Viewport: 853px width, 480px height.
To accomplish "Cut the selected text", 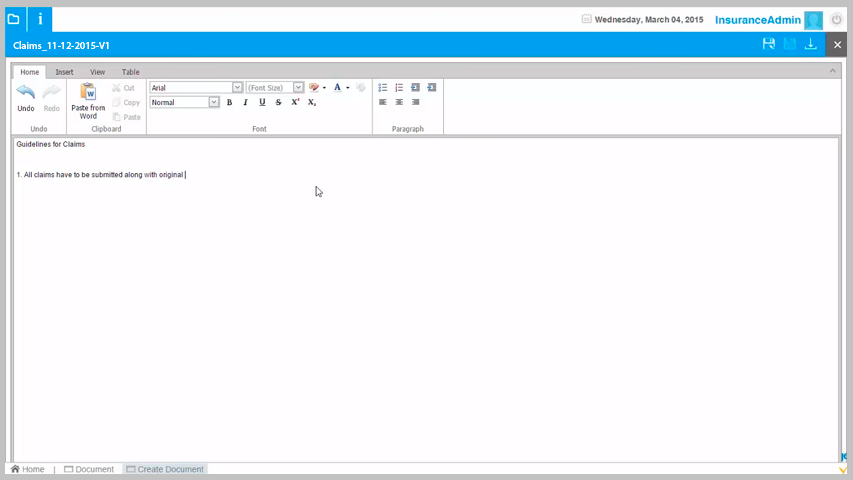I will (124, 88).
